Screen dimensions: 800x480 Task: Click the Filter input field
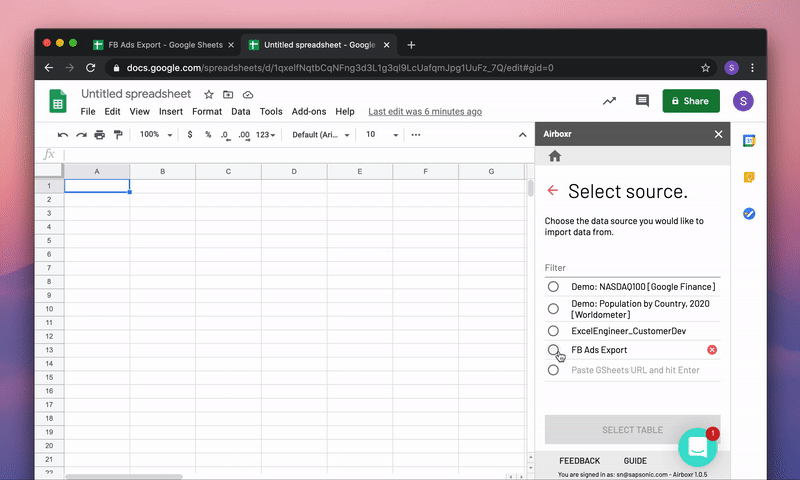click(x=632, y=267)
